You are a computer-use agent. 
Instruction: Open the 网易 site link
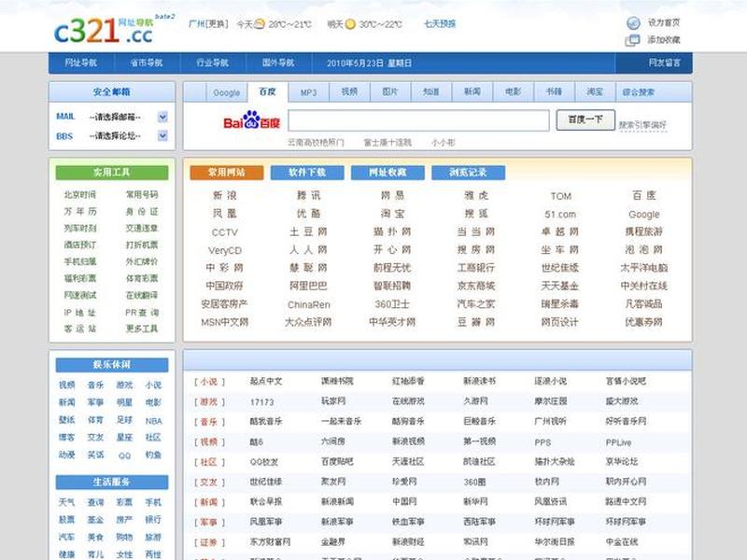392,196
